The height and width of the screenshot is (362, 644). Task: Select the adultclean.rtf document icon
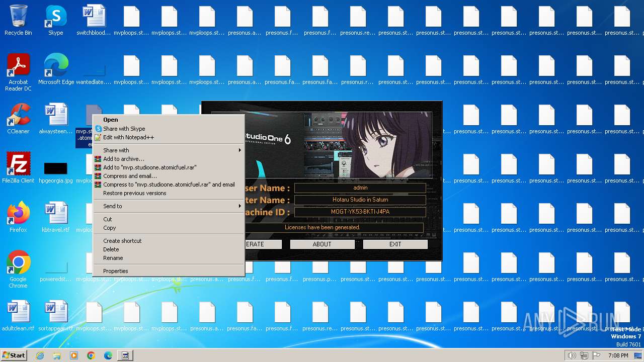click(18, 316)
